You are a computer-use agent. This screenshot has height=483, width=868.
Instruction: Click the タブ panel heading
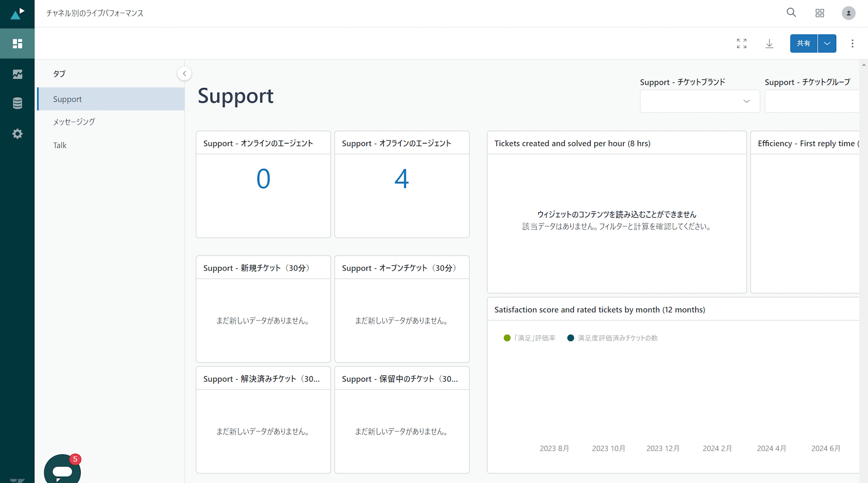(59, 74)
